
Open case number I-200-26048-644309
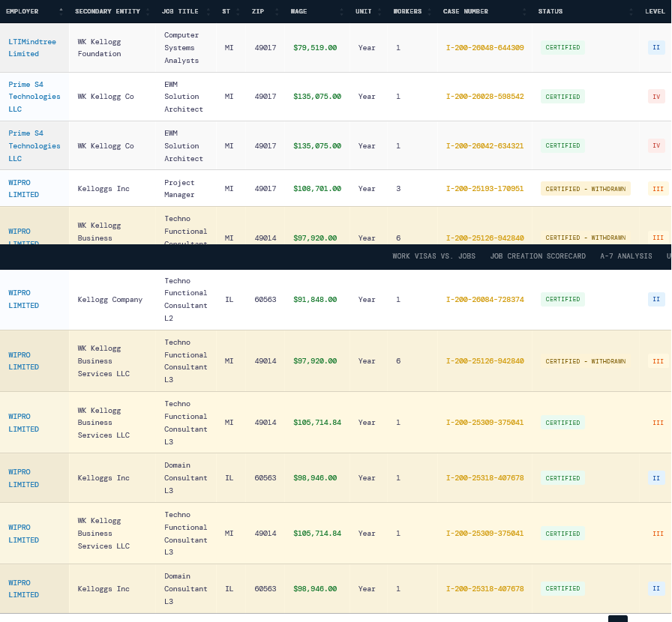484,47
